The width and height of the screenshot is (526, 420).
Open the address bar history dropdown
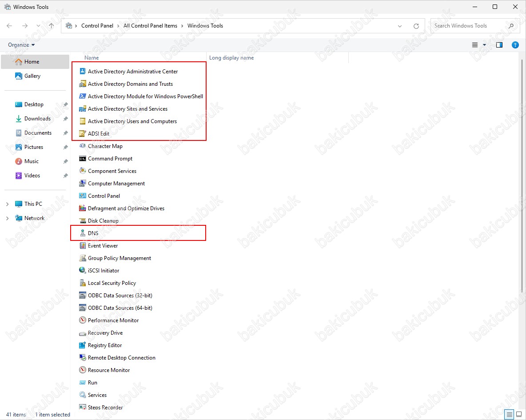[399, 26]
